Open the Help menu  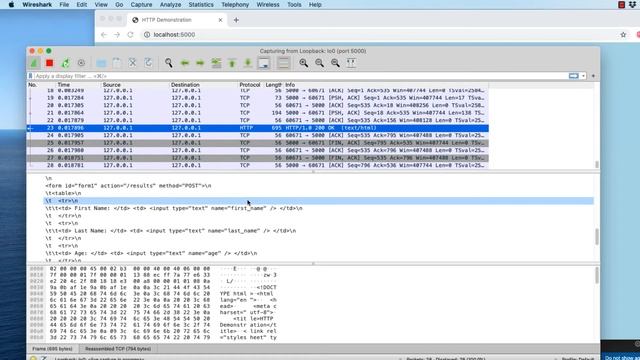coord(315,4)
